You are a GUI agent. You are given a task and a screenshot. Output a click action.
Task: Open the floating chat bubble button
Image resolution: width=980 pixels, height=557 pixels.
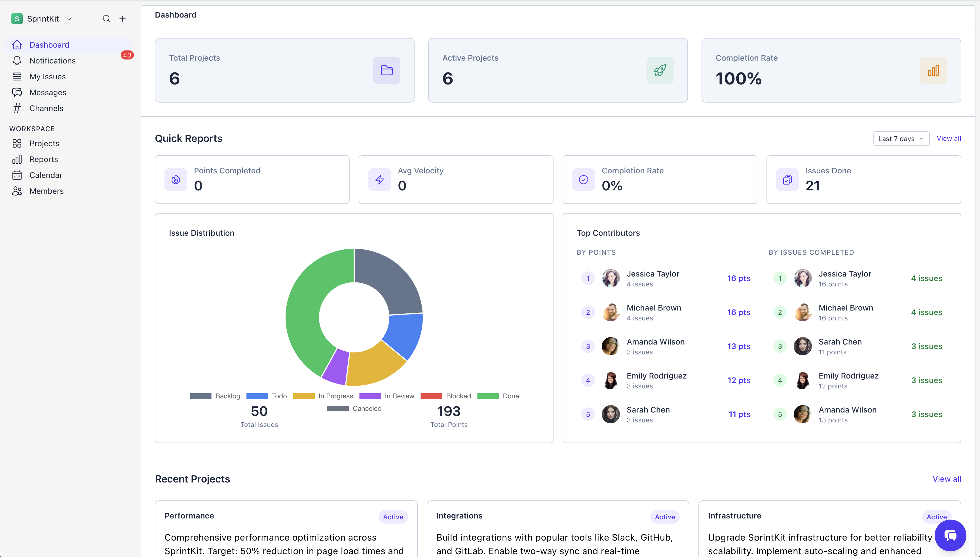point(951,535)
